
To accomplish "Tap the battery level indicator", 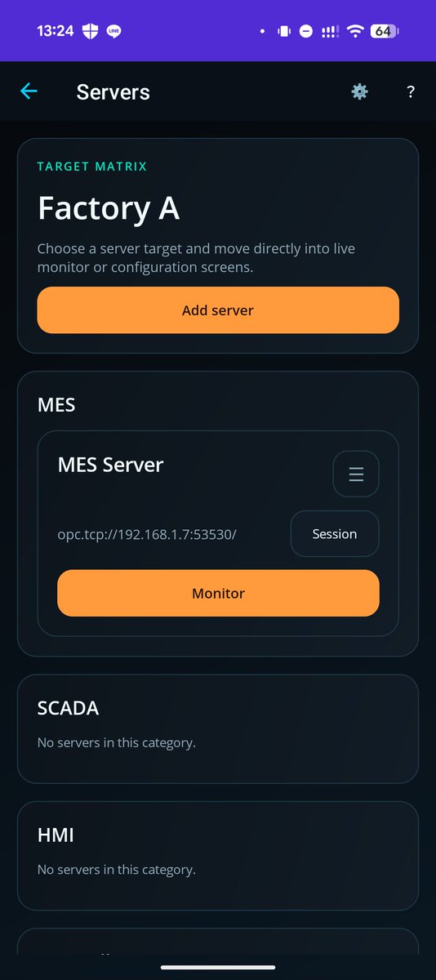I will click(384, 31).
